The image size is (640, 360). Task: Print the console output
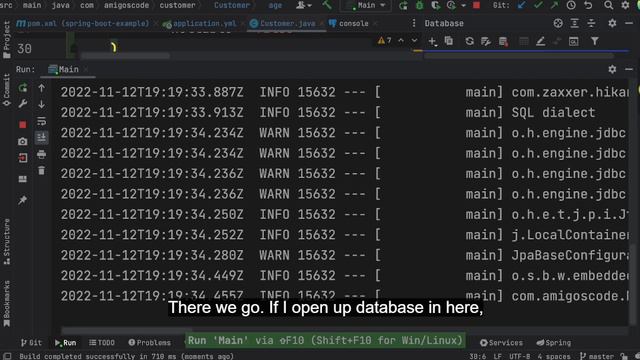coord(42,154)
